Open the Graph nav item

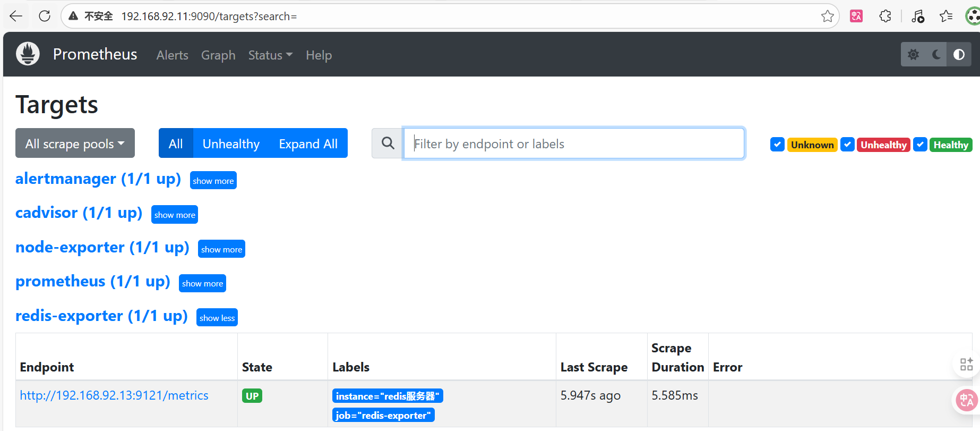tap(218, 55)
